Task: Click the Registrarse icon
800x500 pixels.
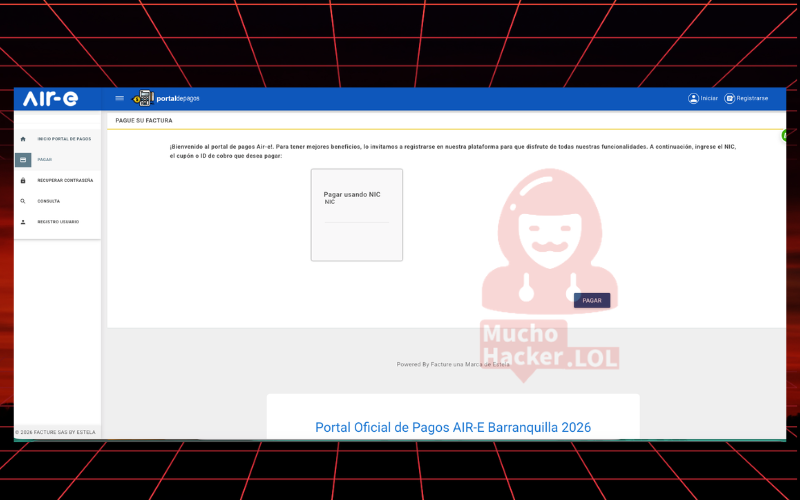Action: 730,98
